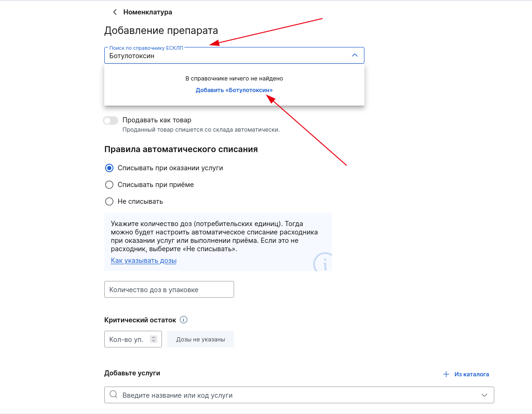Screen dimensions: 532x414
Task: Click the Ботулотоксин text in ЕСКЛП search
Action: 132,56
